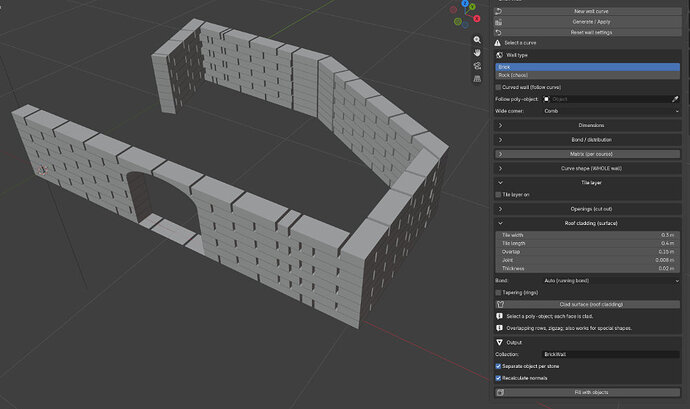690x409 pixels.
Task: Click the Output triangle icon
Action: (499, 342)
